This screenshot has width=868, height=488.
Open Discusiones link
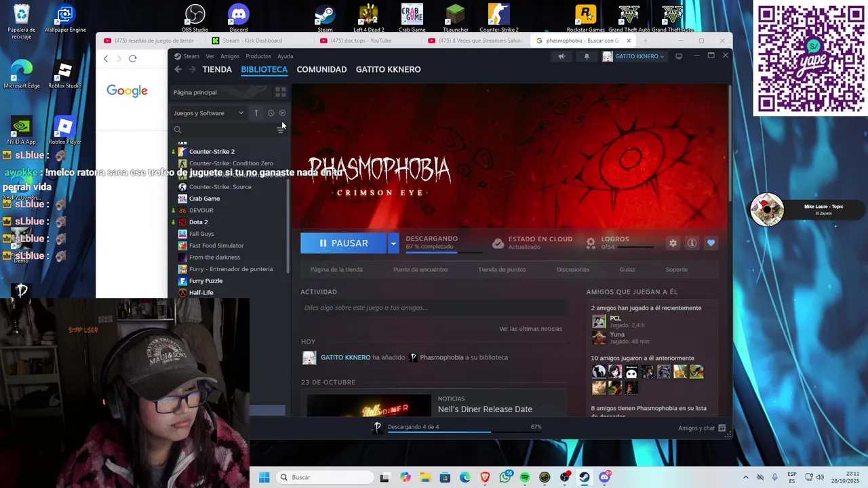coord(573,270)
